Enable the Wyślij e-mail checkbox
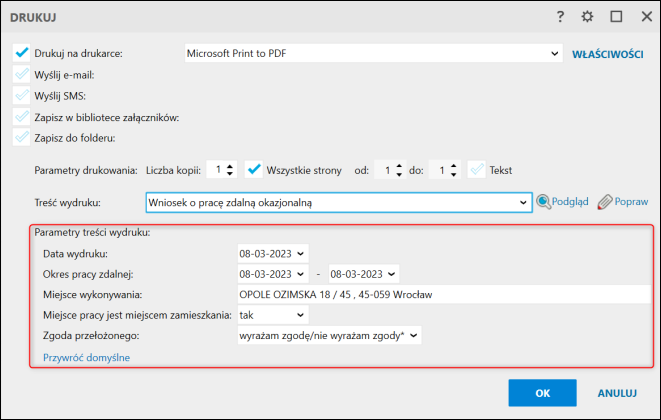The image size is (661, 420). click(22, 74)
